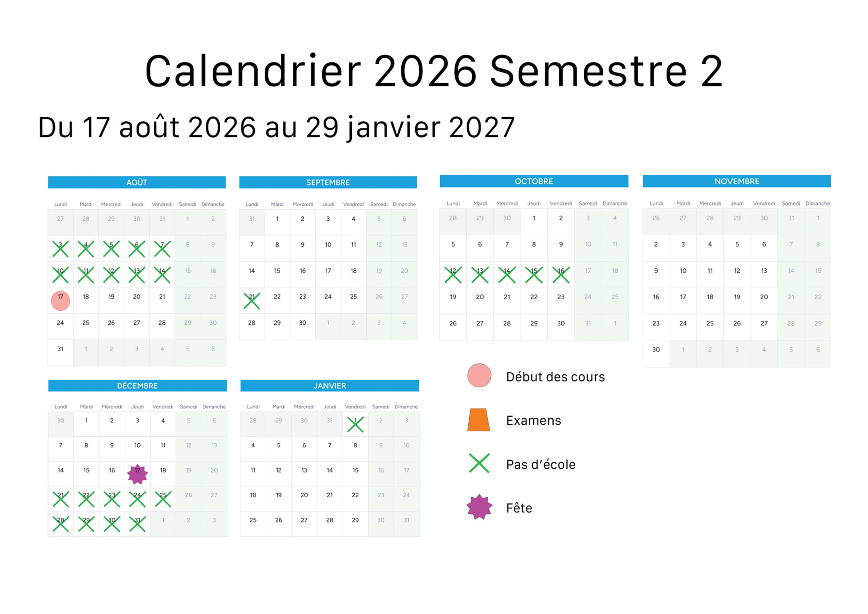Click the crossed-out October 14 cell
The height and width of the screenshot is (614, 868).
click(506, 275)
